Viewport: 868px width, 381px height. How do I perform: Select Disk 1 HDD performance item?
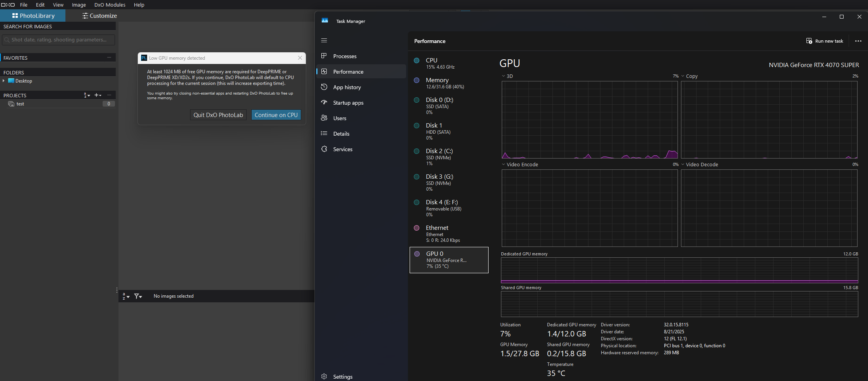449,131
